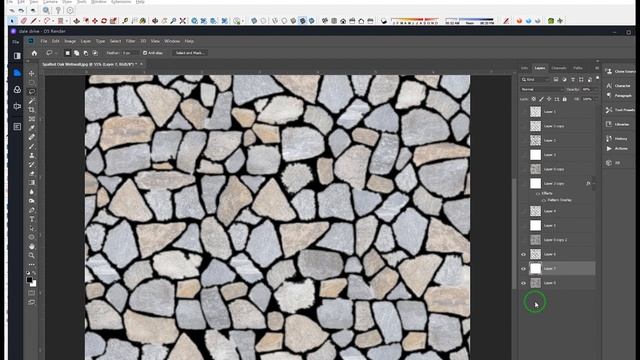This screenshot has height=360, width=640.
Task: Select the Eyedropper tool
Action: [x=31, y=128]
